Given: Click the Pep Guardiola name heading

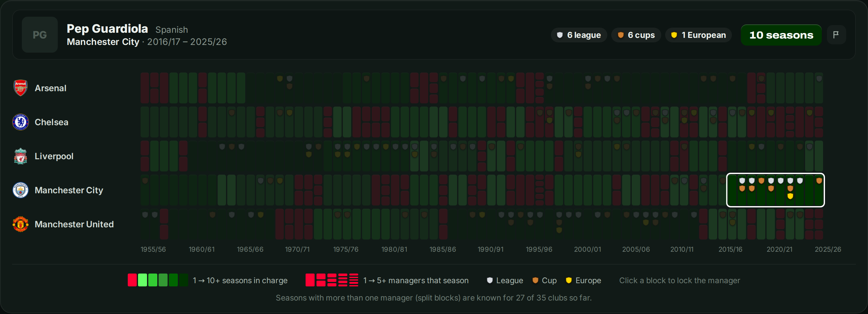Looking at the screenshot, I should [107, 29].
